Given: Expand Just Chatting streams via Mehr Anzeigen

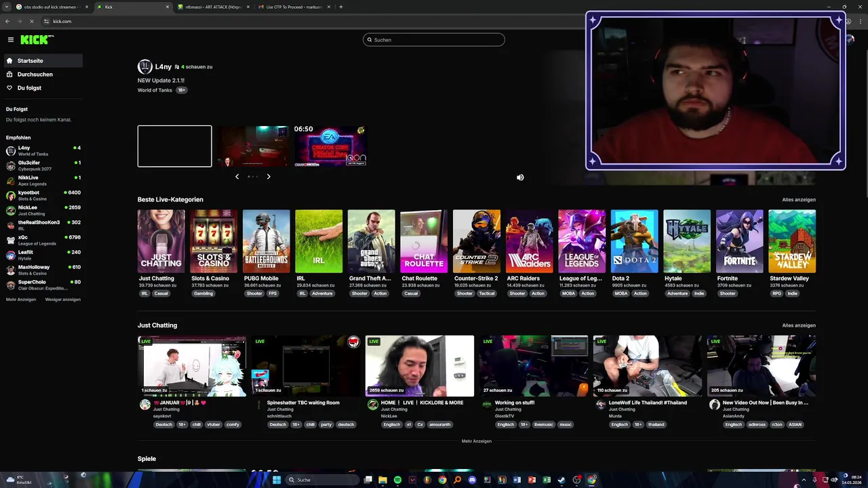Looking at the screenshot, I should (x=477, y=441).
